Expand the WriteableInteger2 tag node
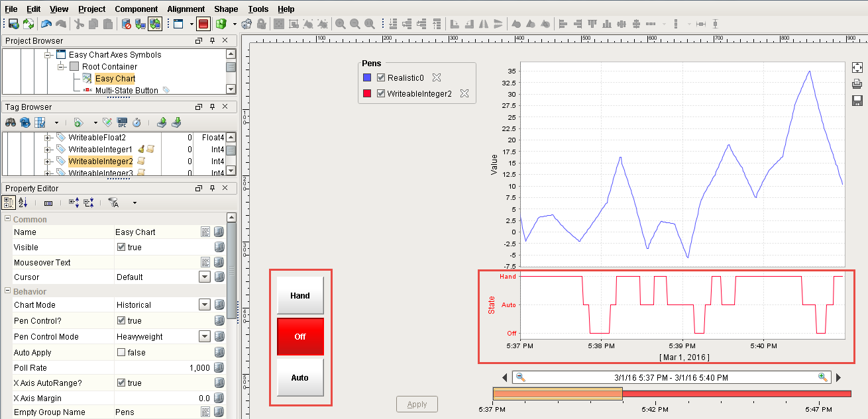This screenshot has height=419, width=868. [48, 162]
